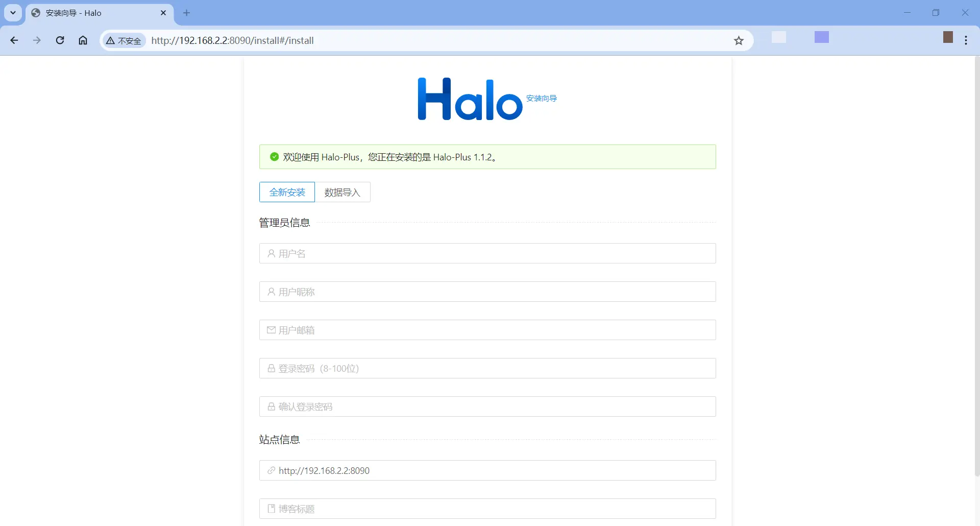Click the 站点信息 section heading
This screenshot has width=980, height=526.
coord(279,440)
